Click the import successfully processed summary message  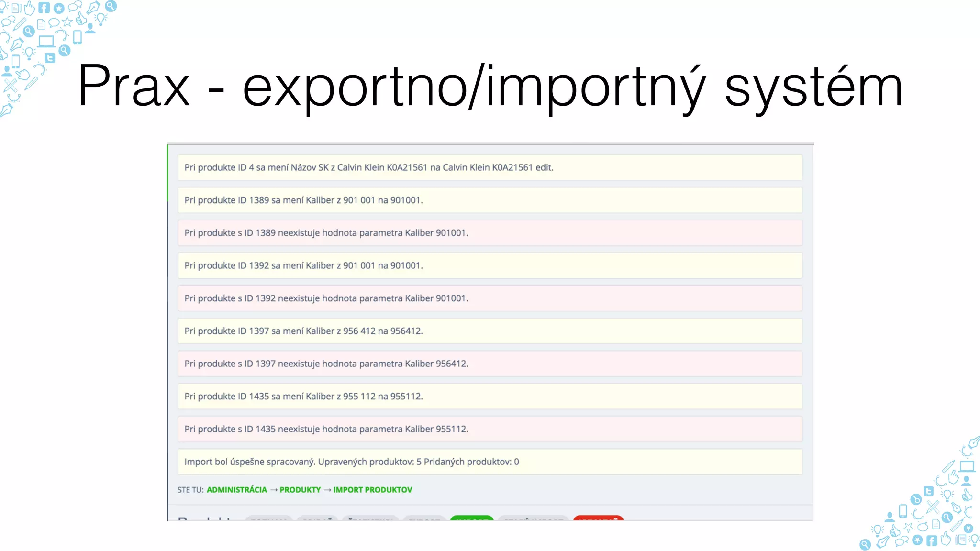click(x=490, y=462)
